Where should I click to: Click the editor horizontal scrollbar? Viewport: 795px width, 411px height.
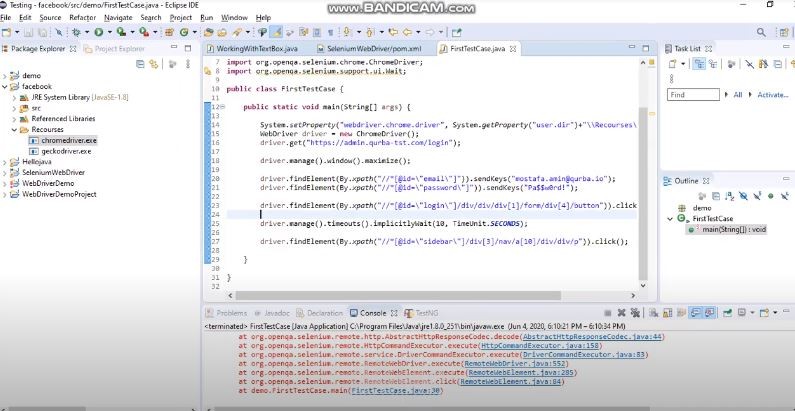click(398, 295)
